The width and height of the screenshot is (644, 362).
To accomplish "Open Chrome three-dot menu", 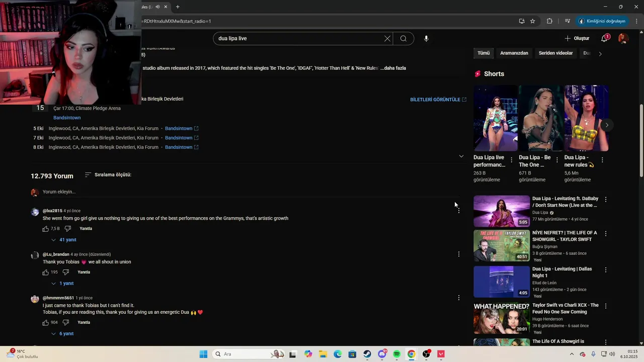I will point(637,21).
